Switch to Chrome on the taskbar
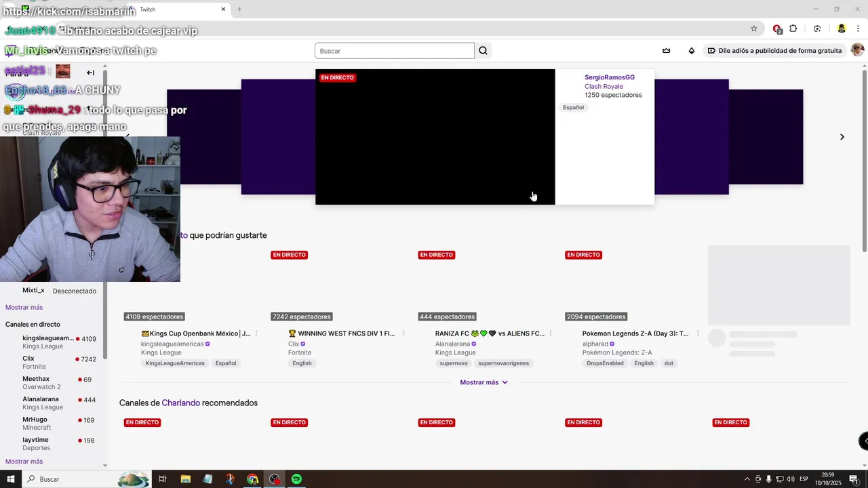This screenshot has height=488, width=868. click(252, 479)
